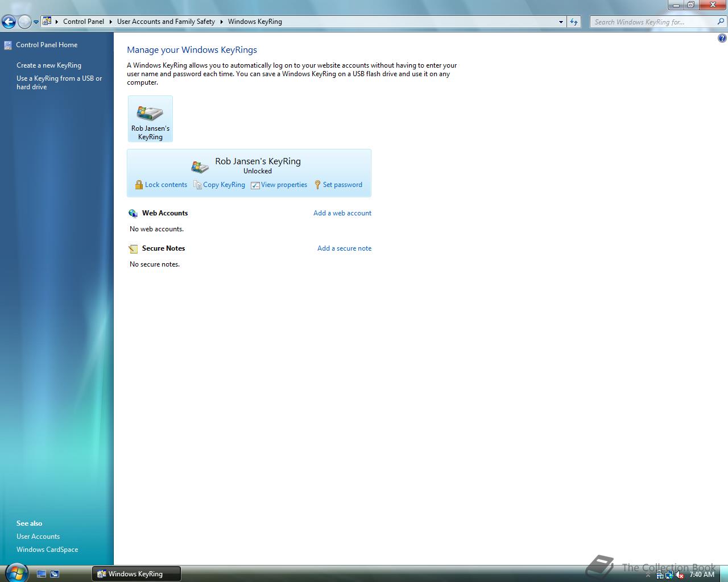Viewport: 728px width, 582px height.
Task: Click the key icon for Set password
Action: click(317, 185)
